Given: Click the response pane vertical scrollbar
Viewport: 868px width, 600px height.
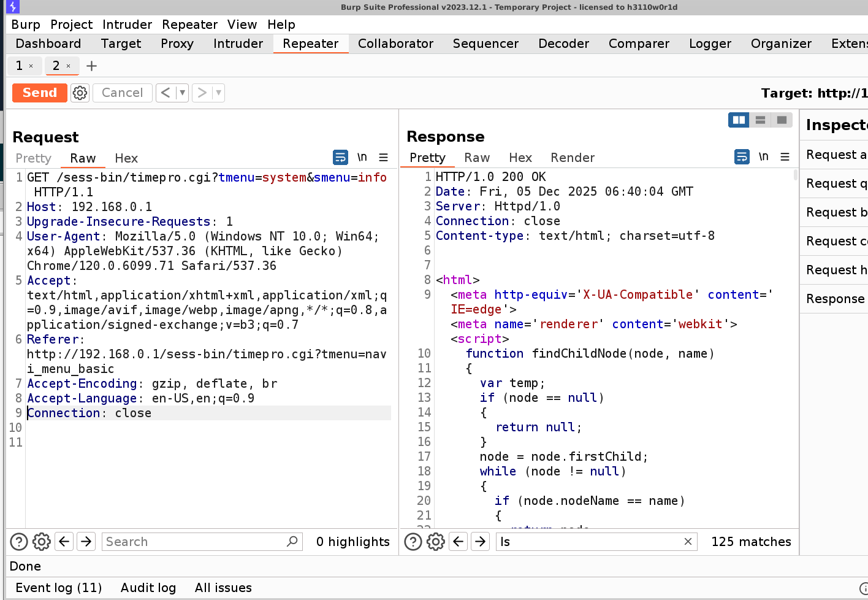Looking at the screenshot, I should (x=795, y=175).
